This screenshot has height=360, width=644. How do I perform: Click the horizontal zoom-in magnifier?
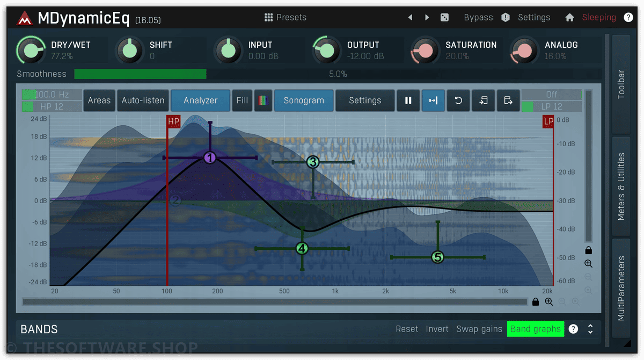[x=548, y=302]
